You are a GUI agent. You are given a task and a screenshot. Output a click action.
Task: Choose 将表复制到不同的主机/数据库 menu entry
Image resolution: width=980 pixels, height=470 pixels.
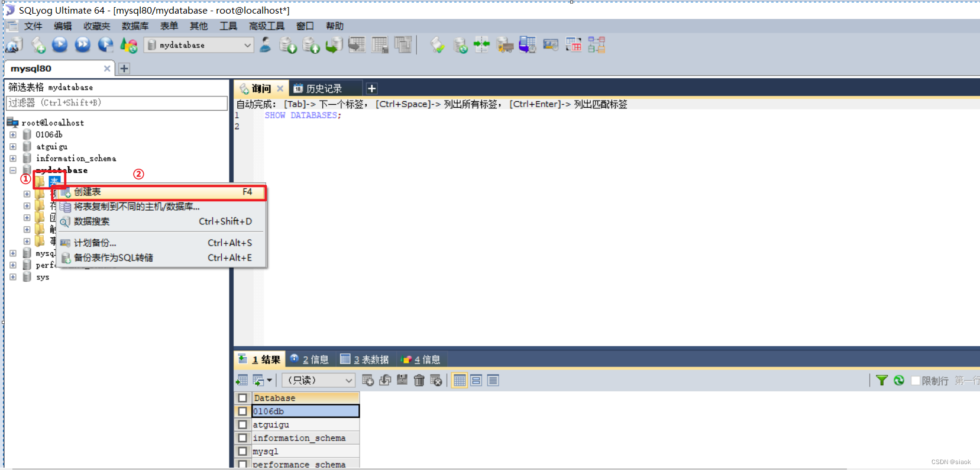point(161,207)
